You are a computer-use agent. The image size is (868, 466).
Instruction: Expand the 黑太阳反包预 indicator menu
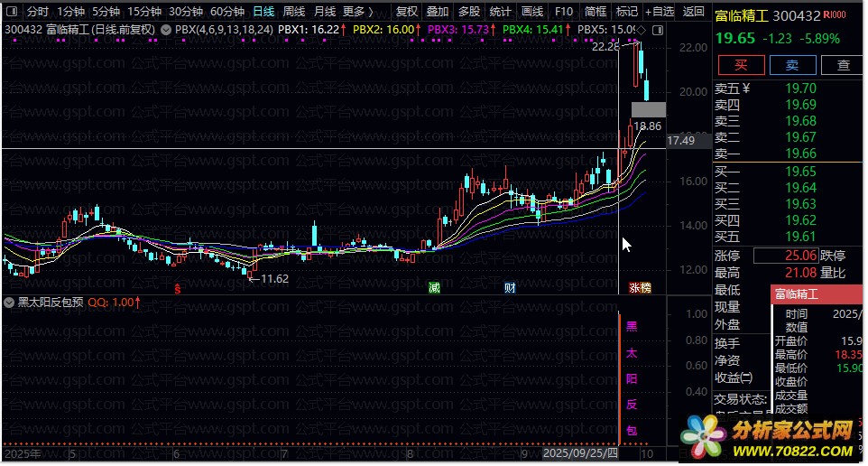coord(11,303)
